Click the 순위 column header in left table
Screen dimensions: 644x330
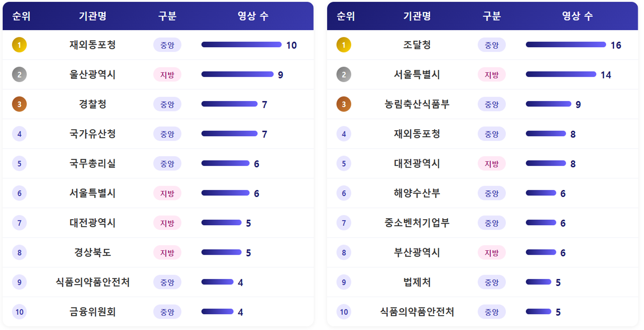(x=21, y=16)
